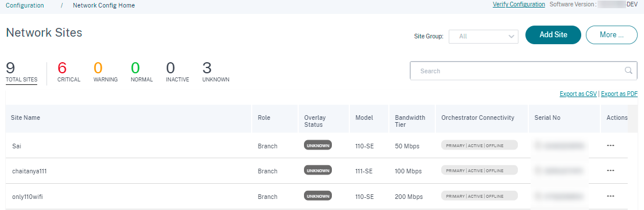Viewport: 644px width, 210px height.
Task: Click the only110wifi site name
Action: coord(27,197)
